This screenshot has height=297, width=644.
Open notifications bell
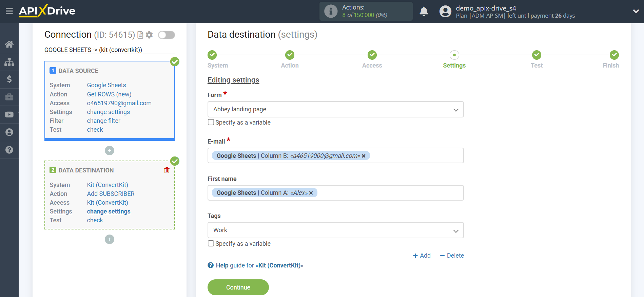point(424,11)
